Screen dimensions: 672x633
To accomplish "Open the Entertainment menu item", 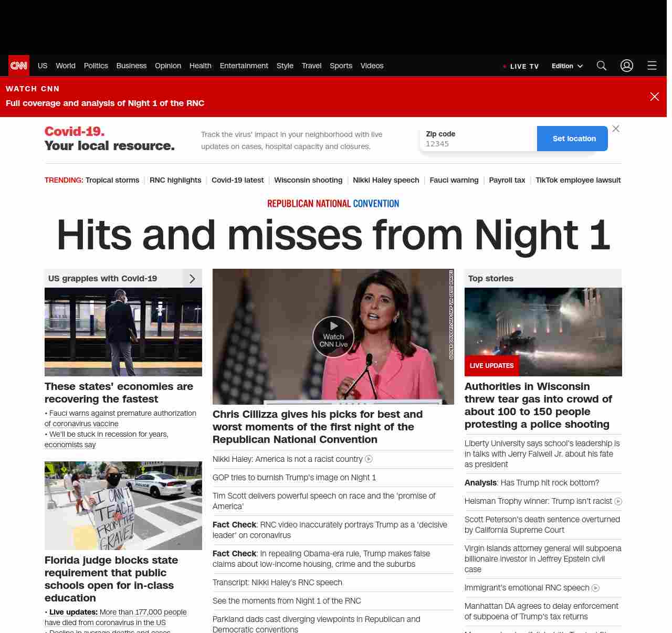I will click(x=244, y=66).
